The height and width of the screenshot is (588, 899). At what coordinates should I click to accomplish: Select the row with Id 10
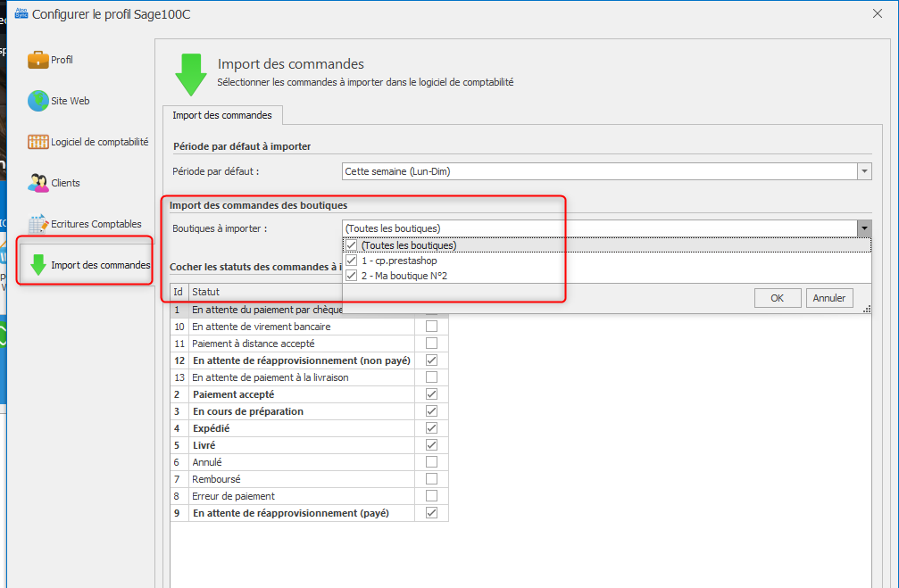pos(310,327)
